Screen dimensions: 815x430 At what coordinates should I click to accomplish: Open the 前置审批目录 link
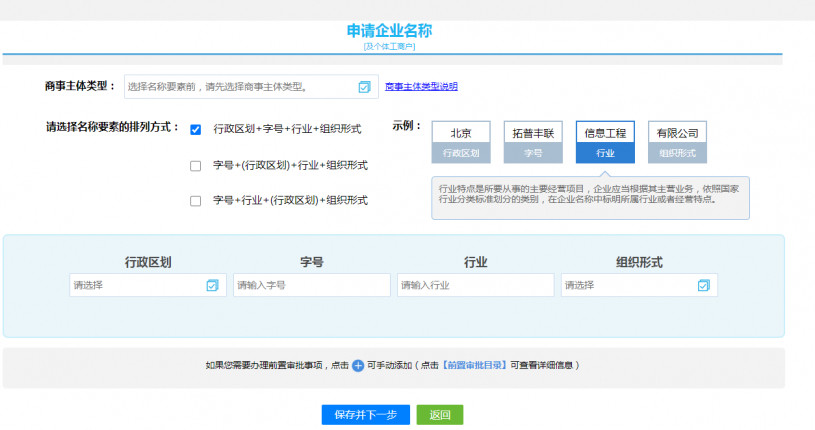pyautogui.click(x=475, y=366)
